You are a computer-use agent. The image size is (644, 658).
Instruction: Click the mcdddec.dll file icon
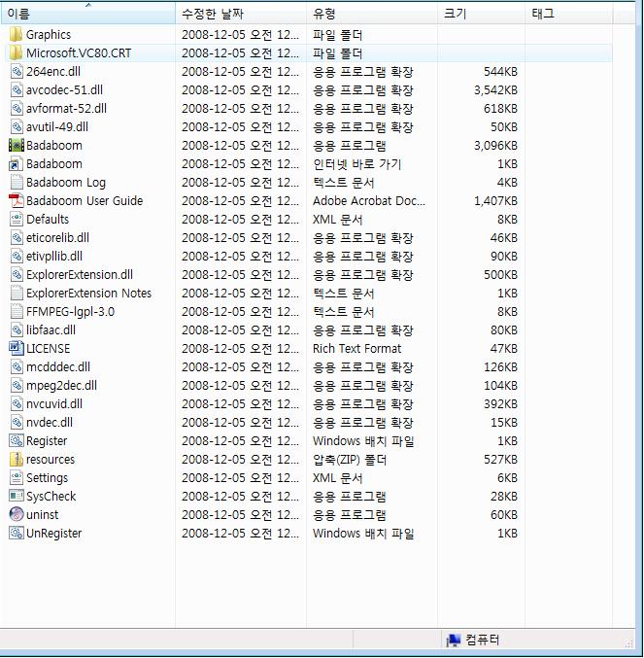point(17,366)
